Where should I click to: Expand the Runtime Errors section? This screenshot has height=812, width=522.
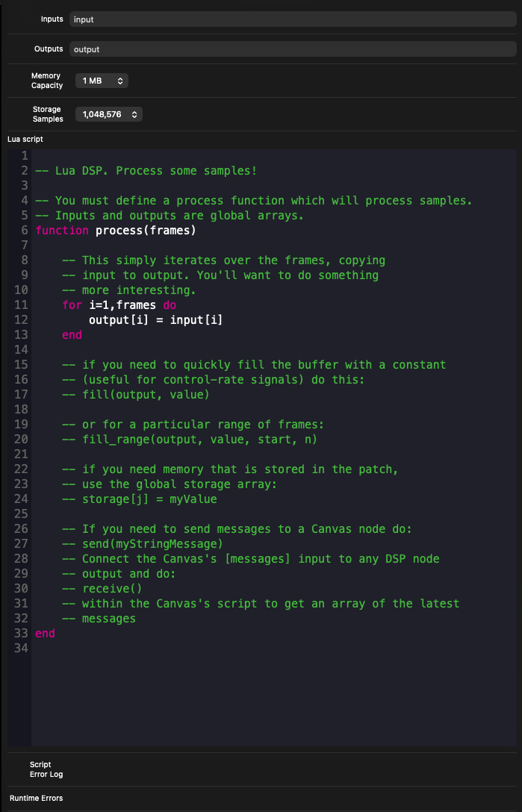click(35, 798)
